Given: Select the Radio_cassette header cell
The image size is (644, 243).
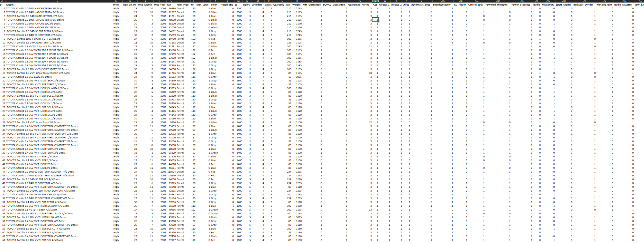Looking at the screenshot, I should click(x=623, y=5).
